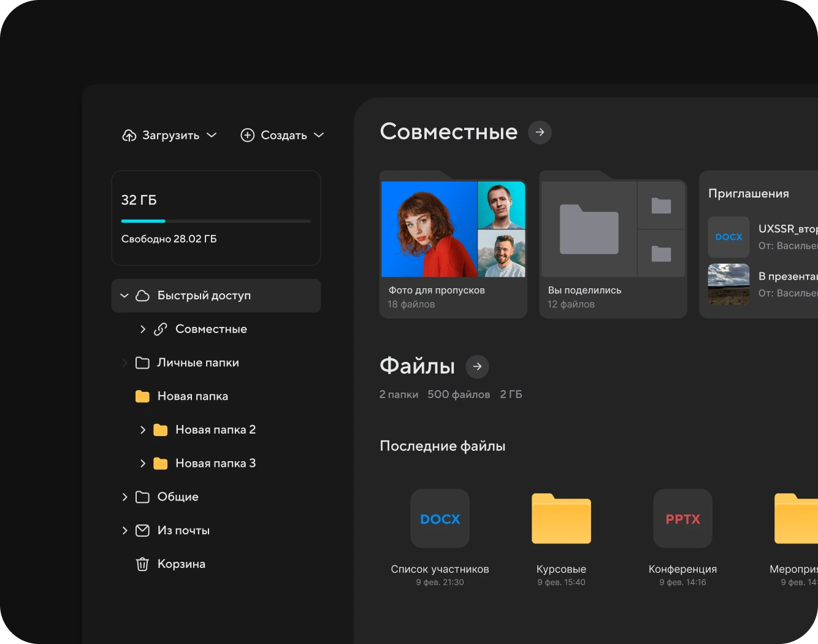Open the DOCX icon under Приглашения
The image size is (818, 644).
(728, 237)
